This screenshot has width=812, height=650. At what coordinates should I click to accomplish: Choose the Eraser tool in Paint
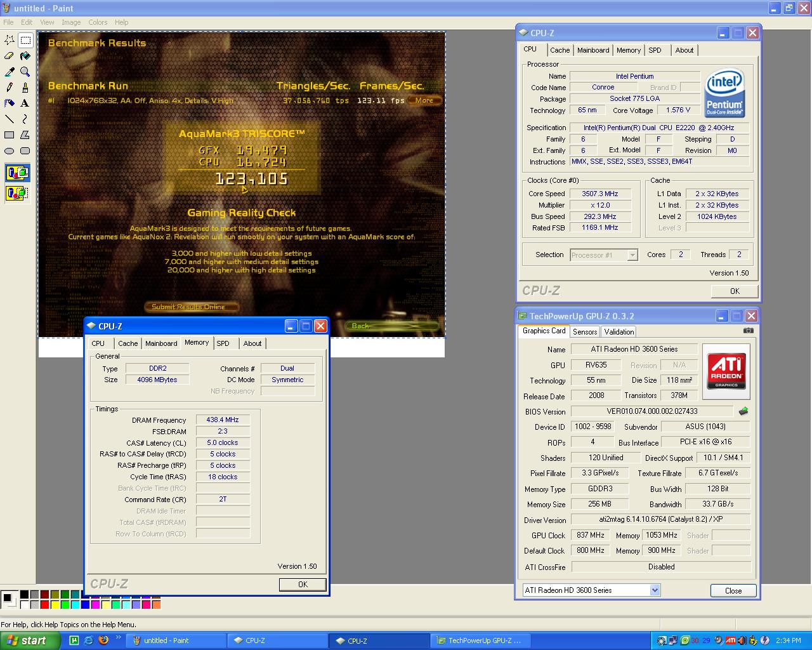[x=10, y=56]
